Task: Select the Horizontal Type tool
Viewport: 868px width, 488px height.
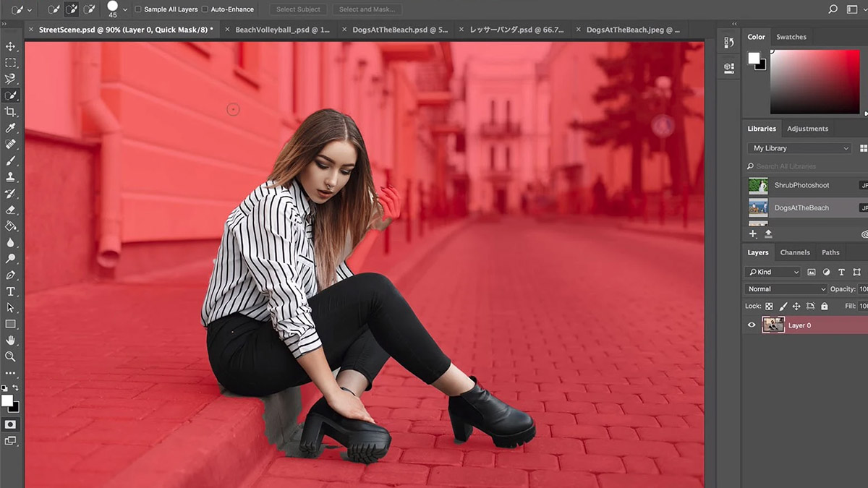Action: [10, 291]
